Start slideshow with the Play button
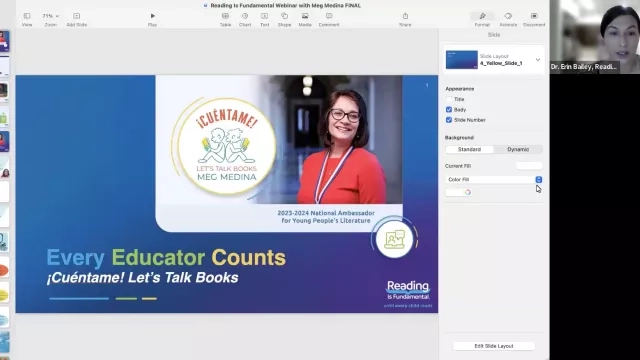This screenshot has width=640, height=360. coord(152,16)
